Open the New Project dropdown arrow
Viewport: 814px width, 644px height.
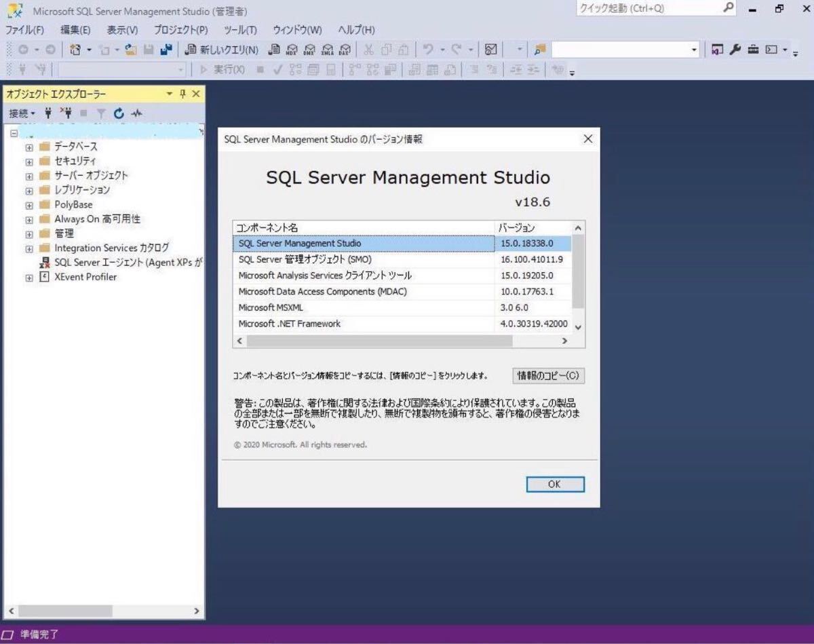click(89, 50)
